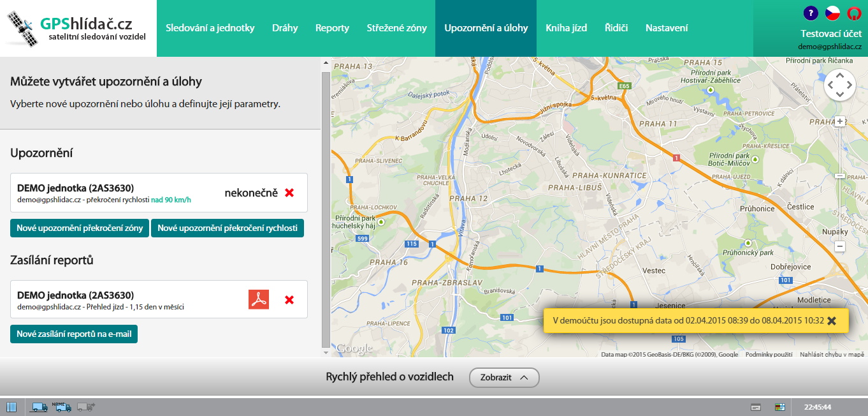This screenshot has height=416, width=868.
Task: Log out with the red power icon
Action: tap(854, 13)
